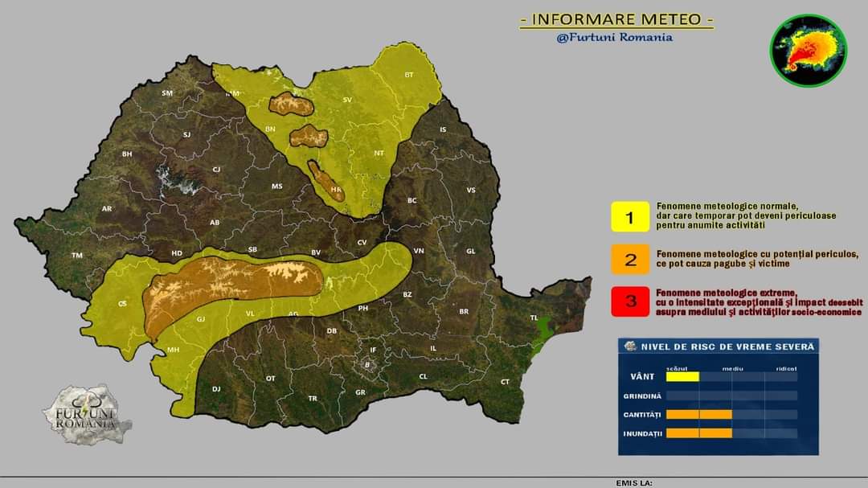Click the CANTITĂȚI risk level bar
This screenshot has width=868, height=488.
731,415
